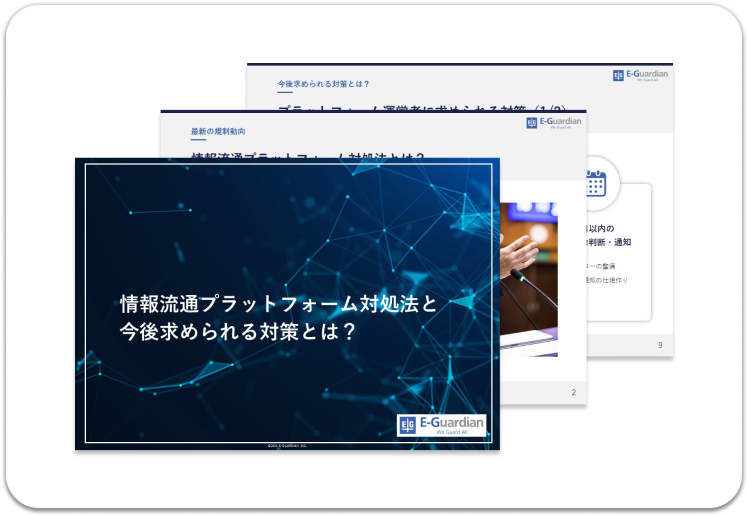Viewport: 748px width, 516px height.
Task: Click the E-Guardian logo on the middle slide
Action: coord(554,123)
